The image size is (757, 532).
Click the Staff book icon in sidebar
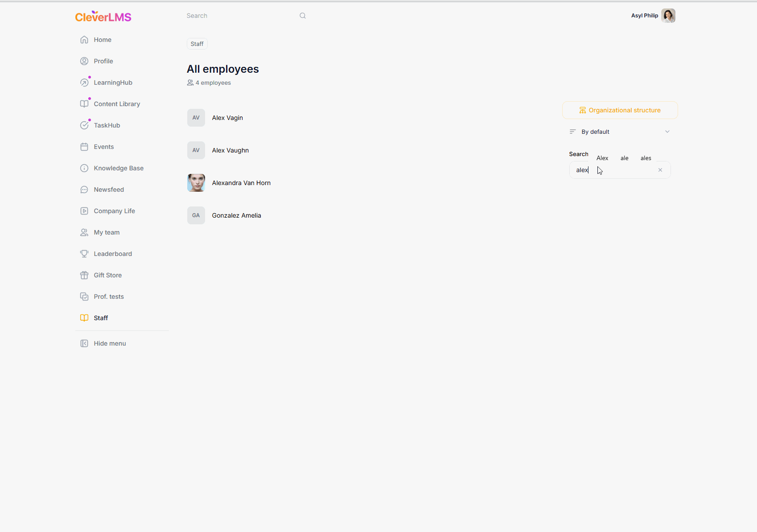84,318
